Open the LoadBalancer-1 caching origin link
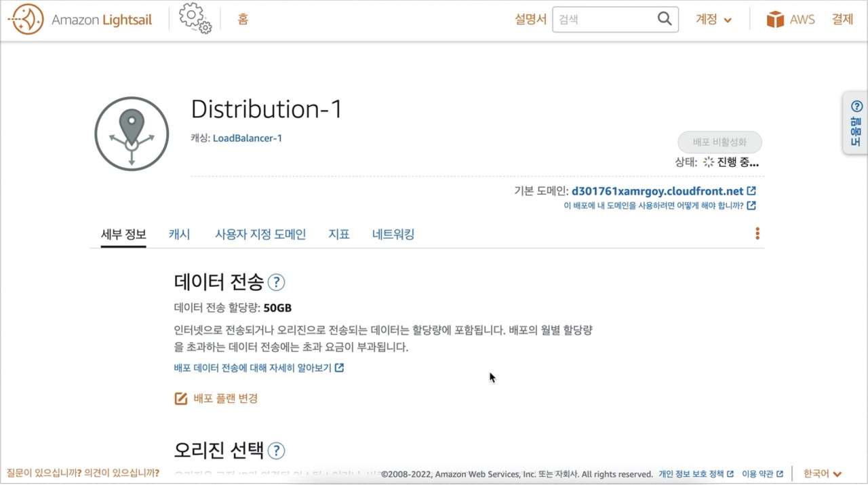This screenshot has width=868, height=485. point(248,138)
